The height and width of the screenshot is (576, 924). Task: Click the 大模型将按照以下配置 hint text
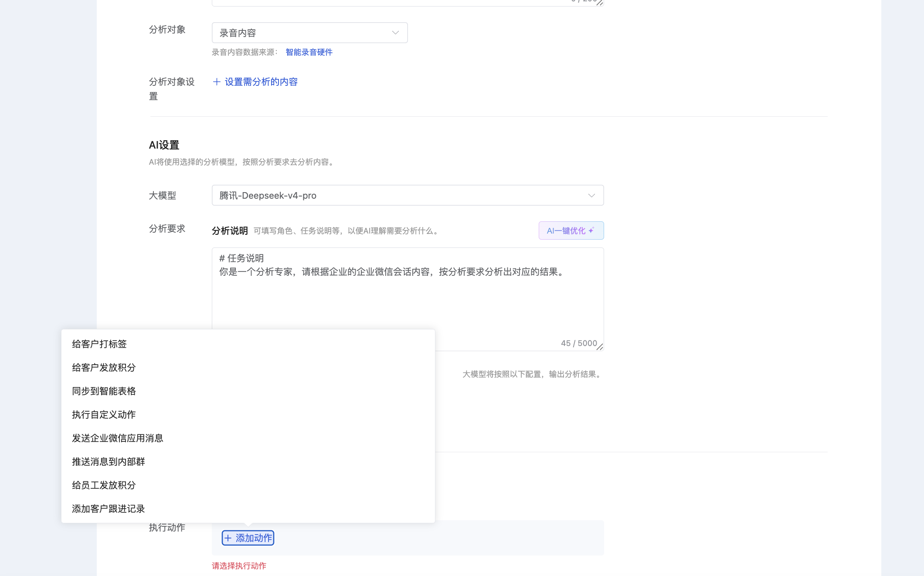(x=533, y=374)
